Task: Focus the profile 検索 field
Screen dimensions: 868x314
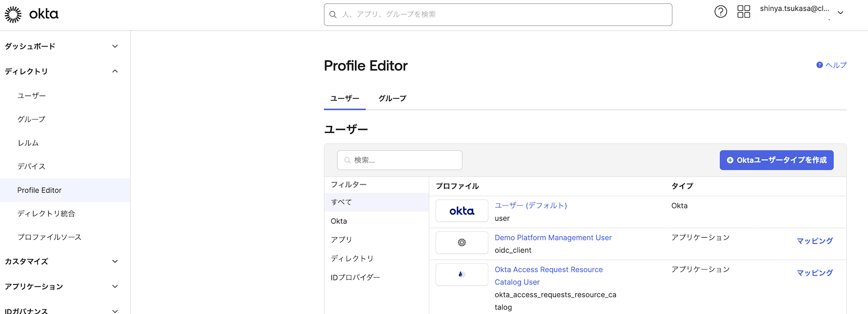Action: point(400,160)
